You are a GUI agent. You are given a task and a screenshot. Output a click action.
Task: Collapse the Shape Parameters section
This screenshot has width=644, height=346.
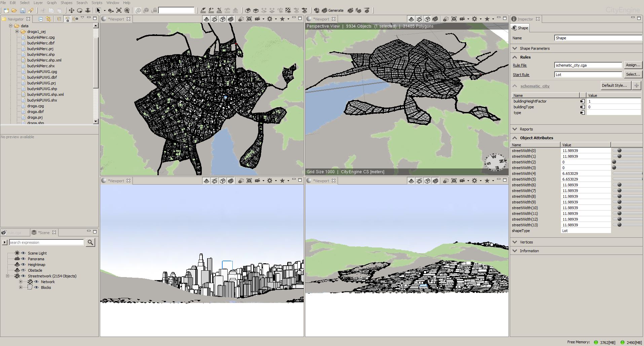pyautogui.click(x=515, y=48)
